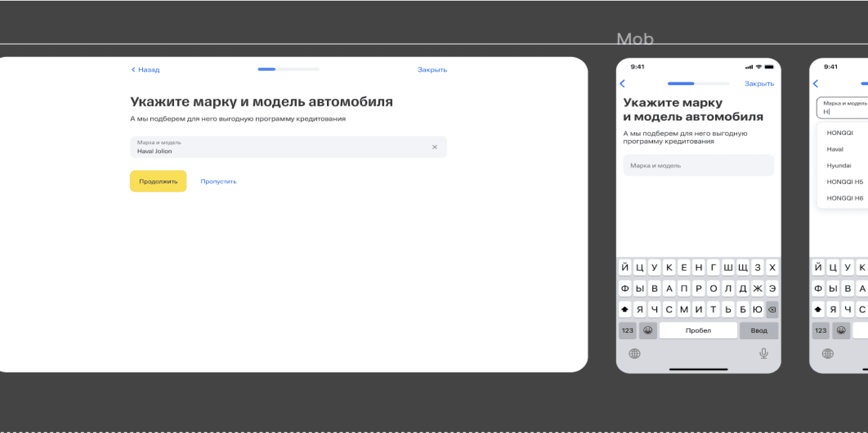This screenshot has height=433, width=868.
Task: Select Haval from the suggestion dropdown
Action: pos(835,149)
